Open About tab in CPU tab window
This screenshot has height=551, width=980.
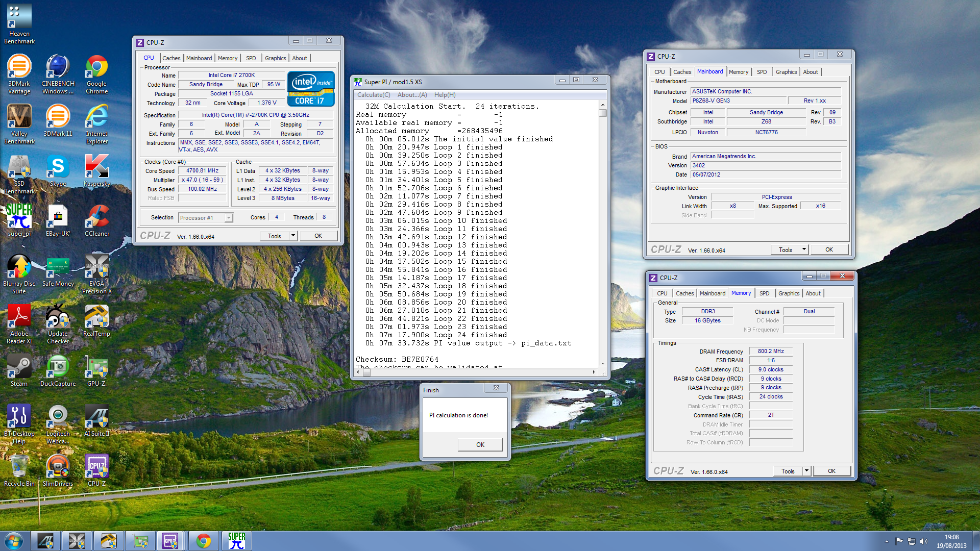[300, 58]
